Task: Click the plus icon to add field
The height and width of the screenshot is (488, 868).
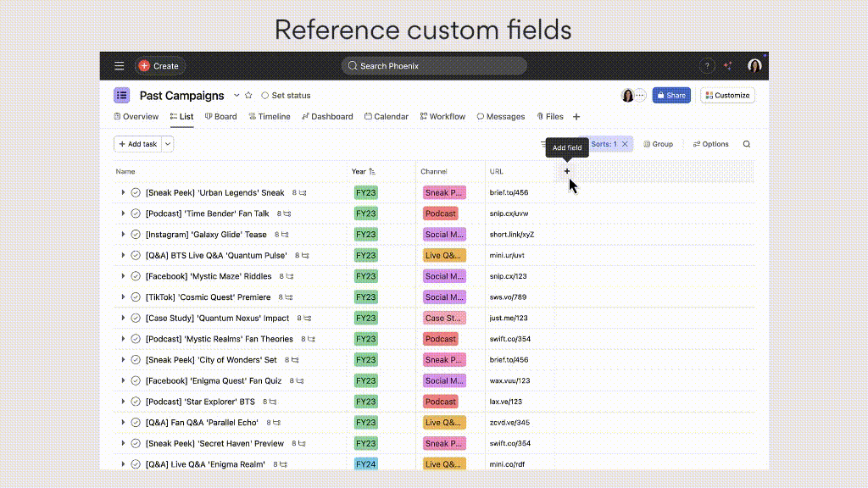Action: (x=567, y=171)
